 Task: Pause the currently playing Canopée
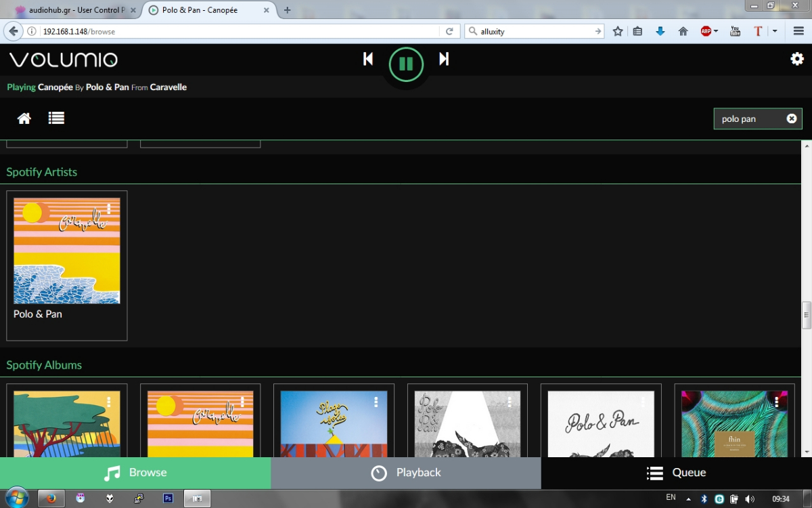click(x=405, y=63)
